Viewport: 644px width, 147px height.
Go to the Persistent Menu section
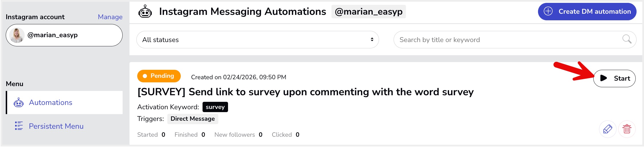(56, 126)
